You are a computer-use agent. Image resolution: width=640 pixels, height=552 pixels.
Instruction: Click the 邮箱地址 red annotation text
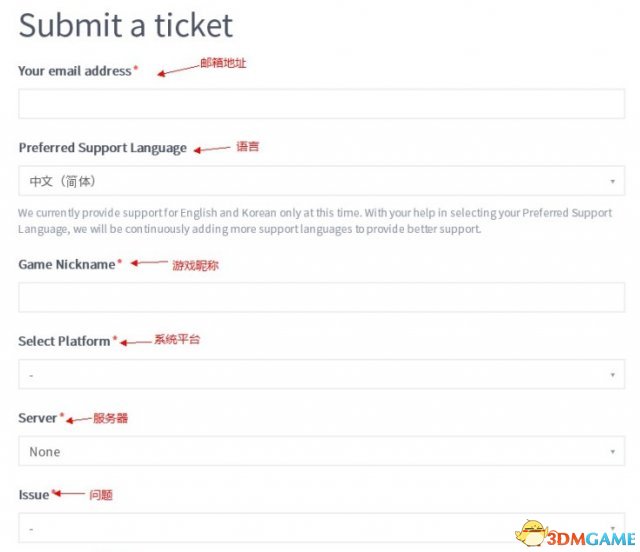point(223,63)
